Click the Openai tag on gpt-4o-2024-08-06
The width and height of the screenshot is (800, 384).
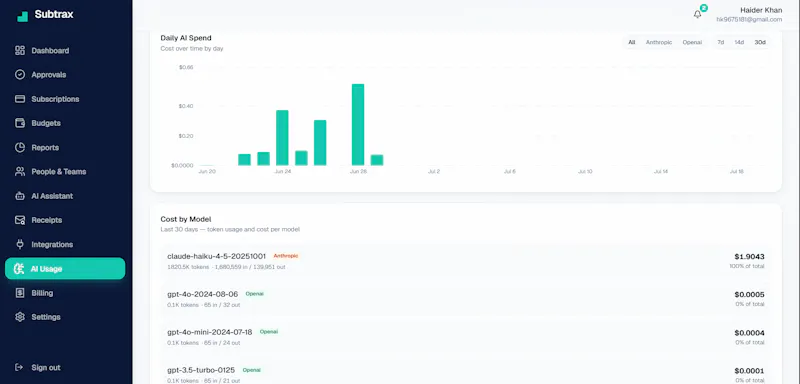(255, 294)
